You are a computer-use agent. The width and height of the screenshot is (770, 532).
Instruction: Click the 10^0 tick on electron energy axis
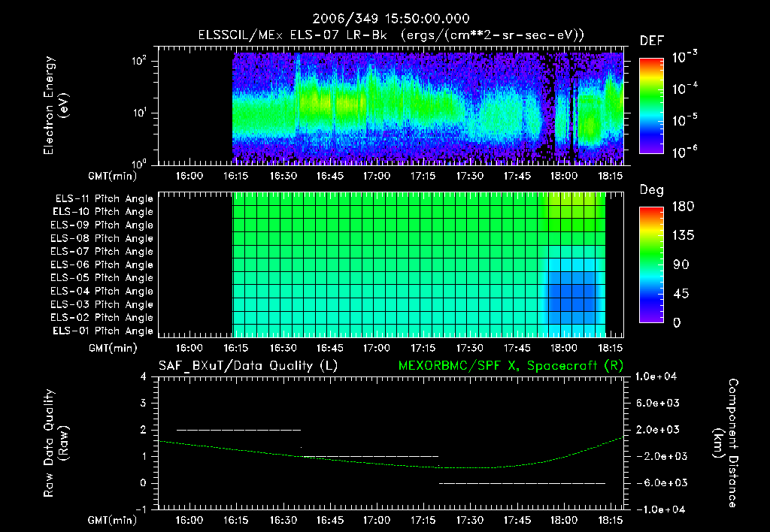139,164
